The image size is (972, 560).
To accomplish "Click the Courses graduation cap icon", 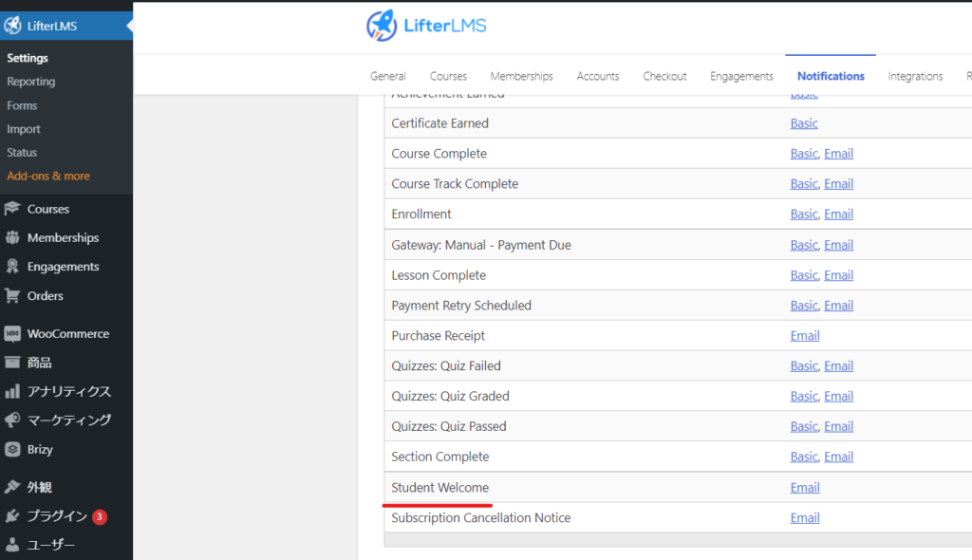I will coord(12,209).
